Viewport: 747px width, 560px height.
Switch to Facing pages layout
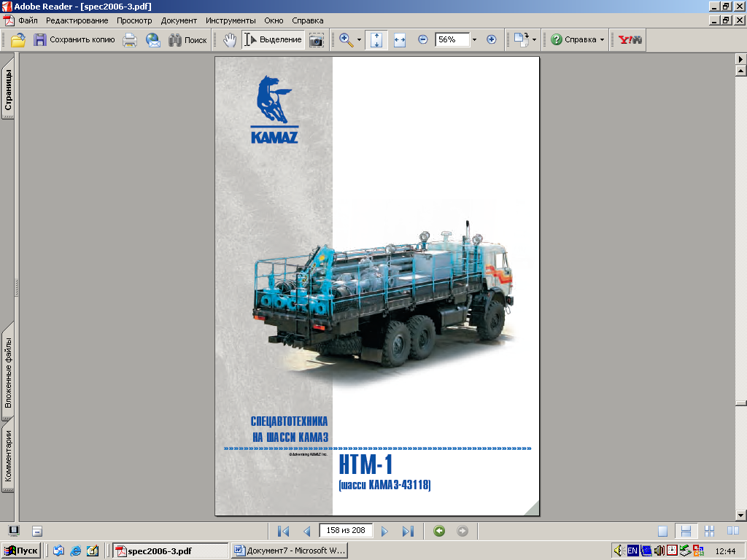point(732,531)
